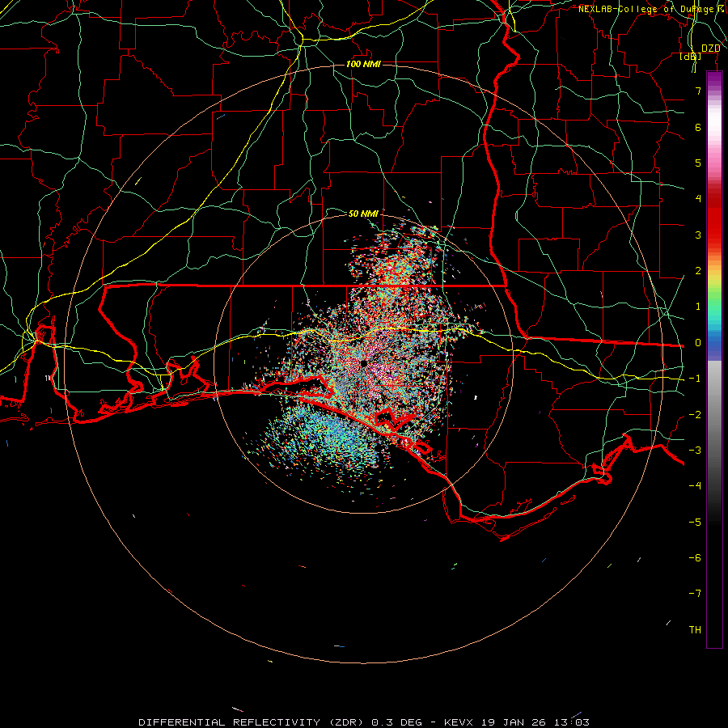Click the purple top band of color bar
The image size is (728, 728).
pos(714,78)
